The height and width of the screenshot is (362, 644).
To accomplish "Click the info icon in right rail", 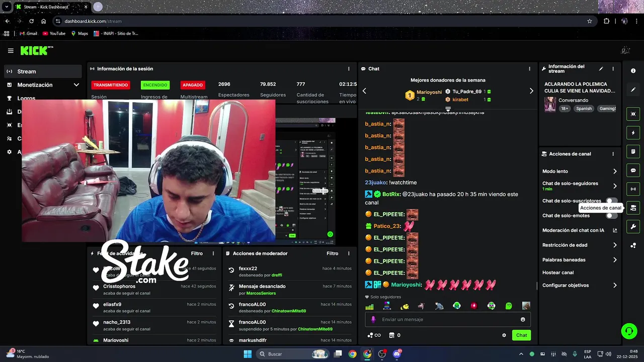I will tap(633, 71).
